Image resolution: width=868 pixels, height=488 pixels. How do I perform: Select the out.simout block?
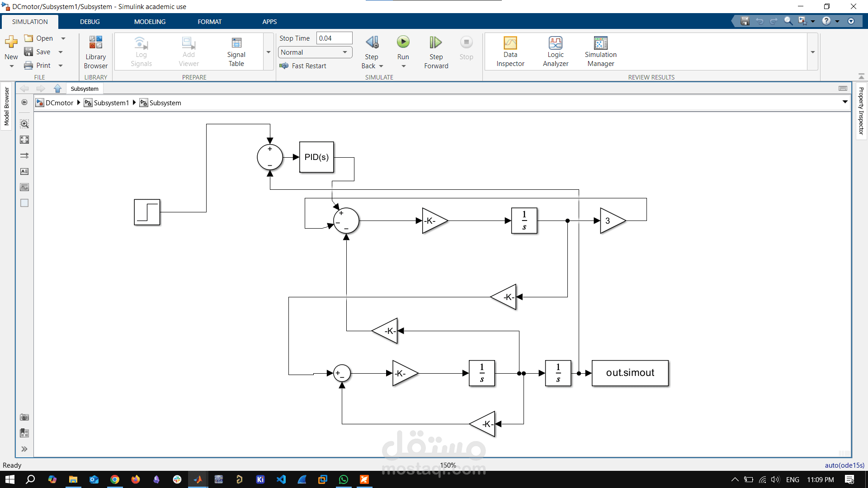(630, 373)
